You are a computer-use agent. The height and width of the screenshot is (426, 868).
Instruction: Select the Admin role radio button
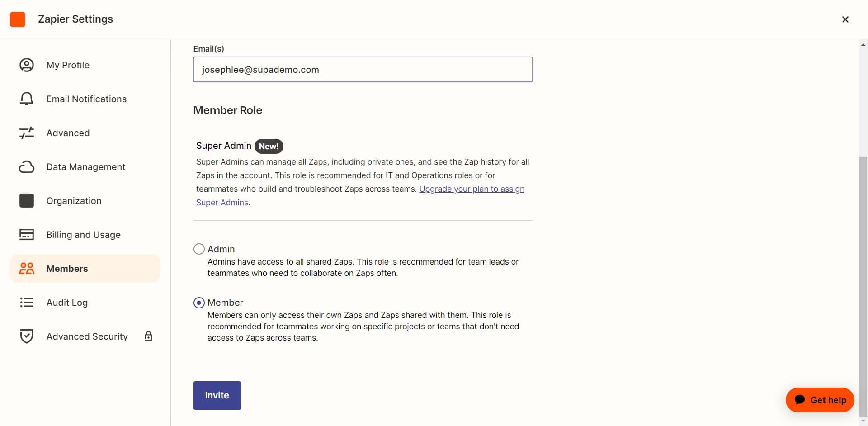(x=199, y=249)
